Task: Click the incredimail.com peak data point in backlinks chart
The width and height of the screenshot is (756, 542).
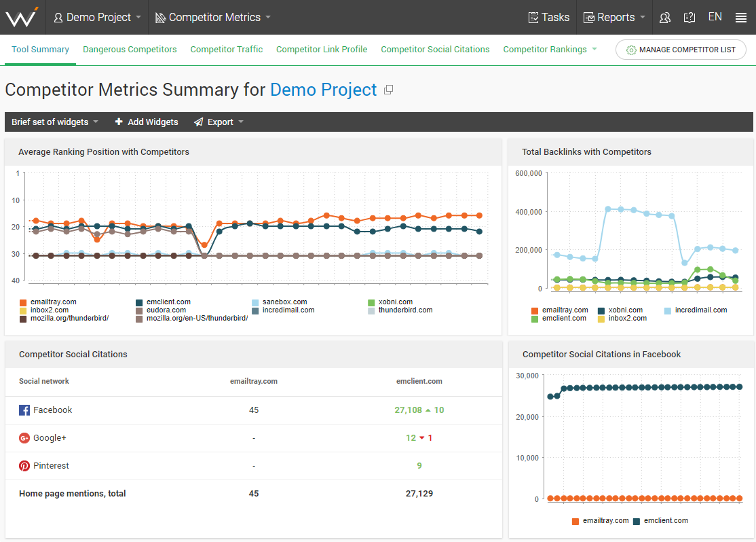Action: tap(608, 209)
